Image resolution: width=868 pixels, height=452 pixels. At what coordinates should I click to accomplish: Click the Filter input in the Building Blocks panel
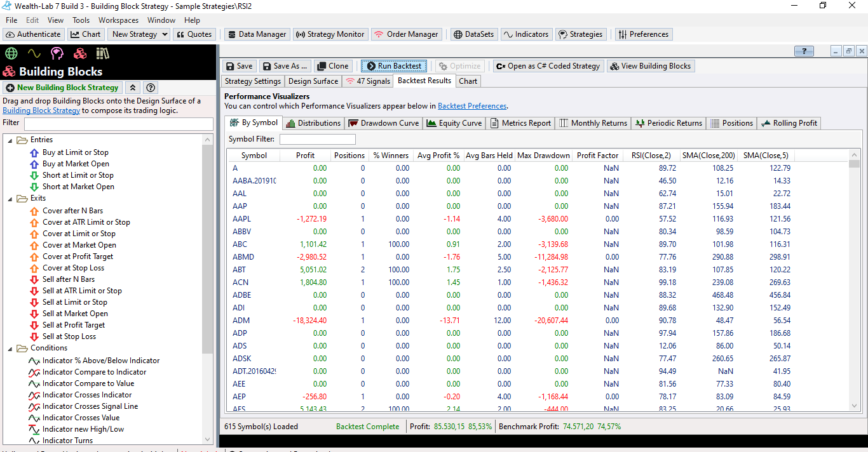[118, 123]
